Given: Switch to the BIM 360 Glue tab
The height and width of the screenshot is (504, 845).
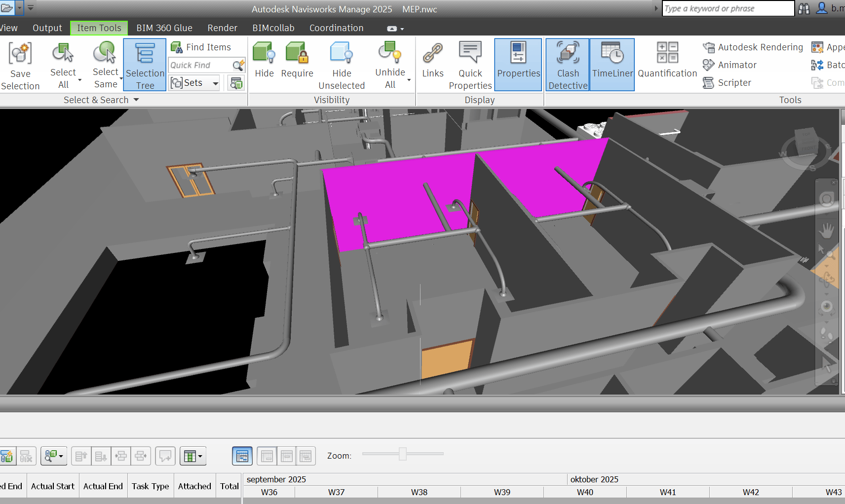Looking at the screenshot, I should click(164, 28).
